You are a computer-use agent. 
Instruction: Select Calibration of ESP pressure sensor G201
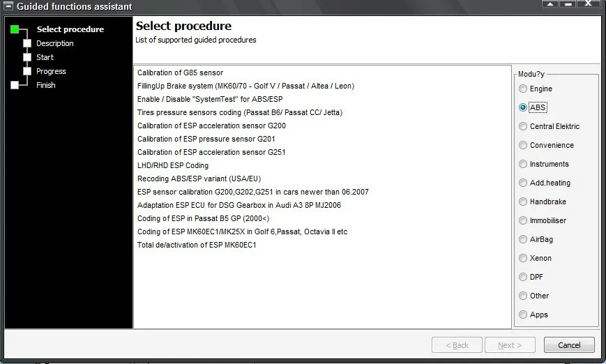206,139
